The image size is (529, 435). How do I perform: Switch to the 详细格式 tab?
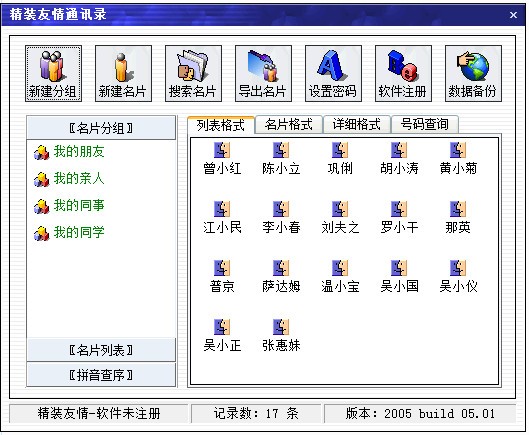click(357, 125)
